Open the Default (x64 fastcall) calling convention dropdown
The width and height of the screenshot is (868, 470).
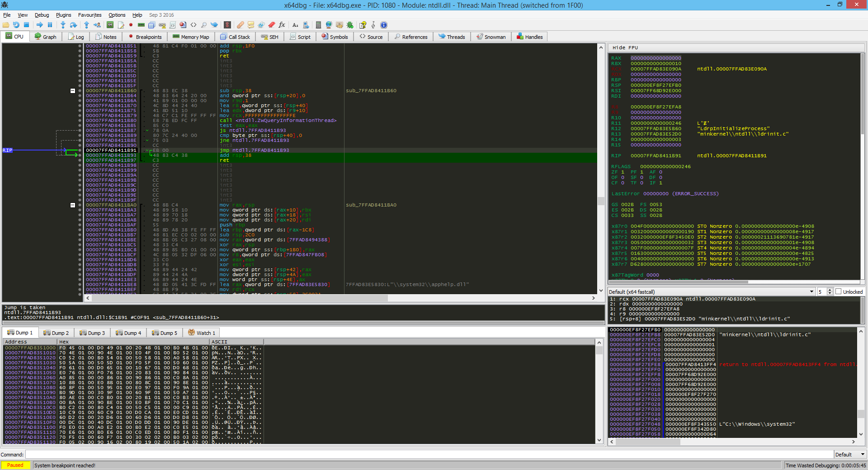[711, 291]
